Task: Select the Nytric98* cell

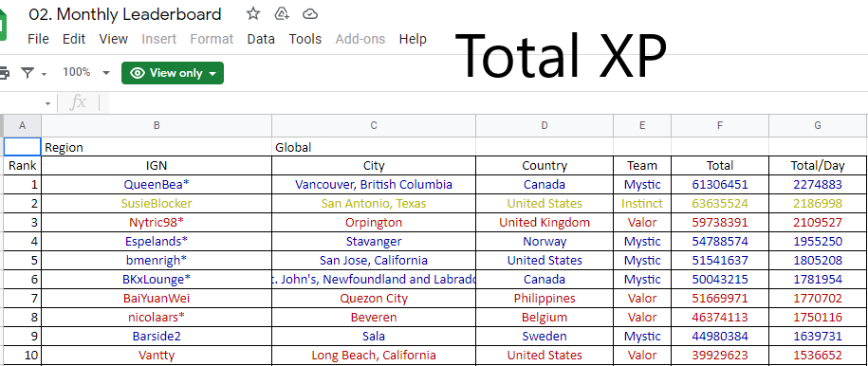Action: pos(157,223)
